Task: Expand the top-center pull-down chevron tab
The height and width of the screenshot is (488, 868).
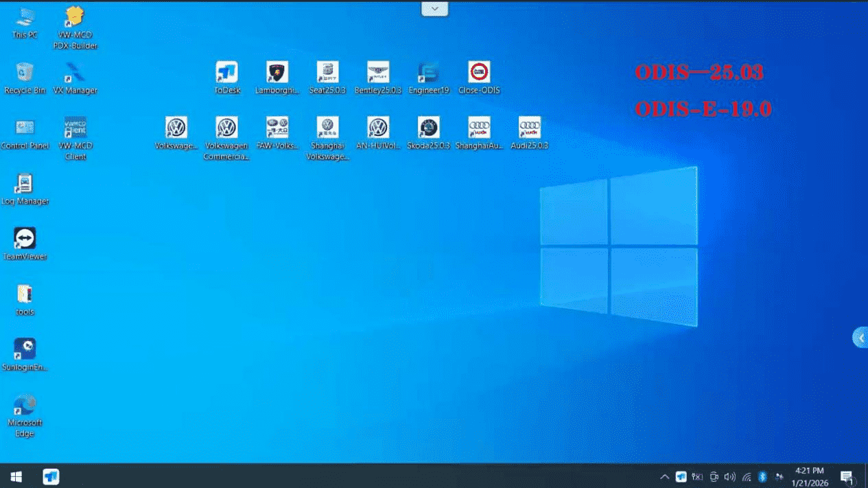Action: click(x=434, y=9)
